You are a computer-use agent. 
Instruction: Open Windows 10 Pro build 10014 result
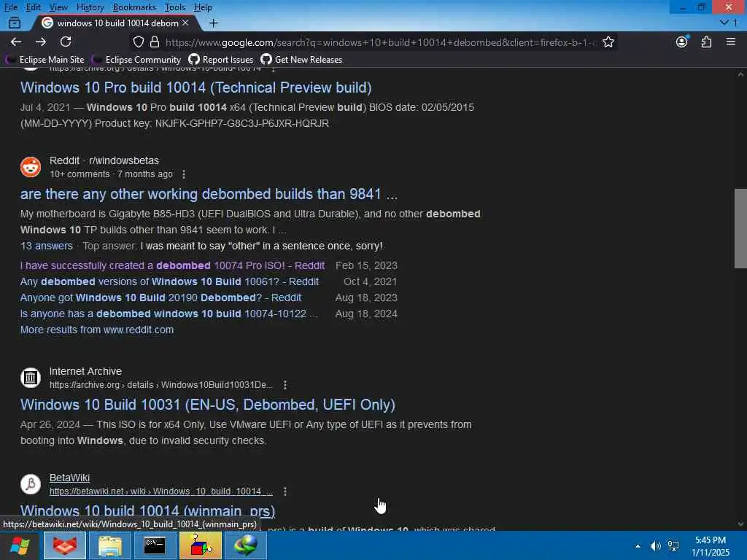[196, 87]
